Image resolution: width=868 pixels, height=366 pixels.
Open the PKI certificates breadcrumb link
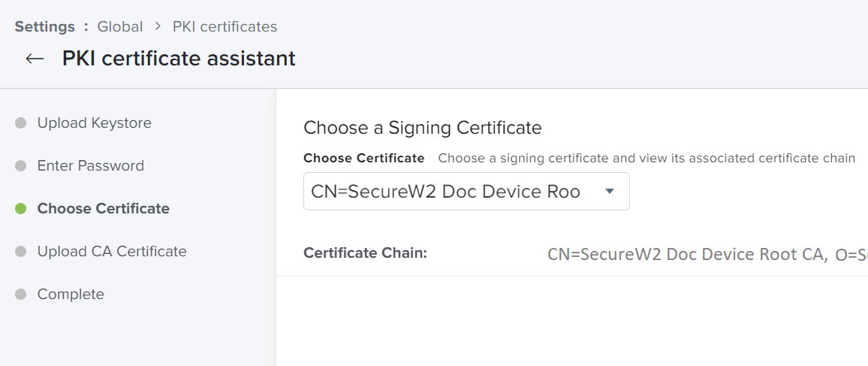click(225, 26)
